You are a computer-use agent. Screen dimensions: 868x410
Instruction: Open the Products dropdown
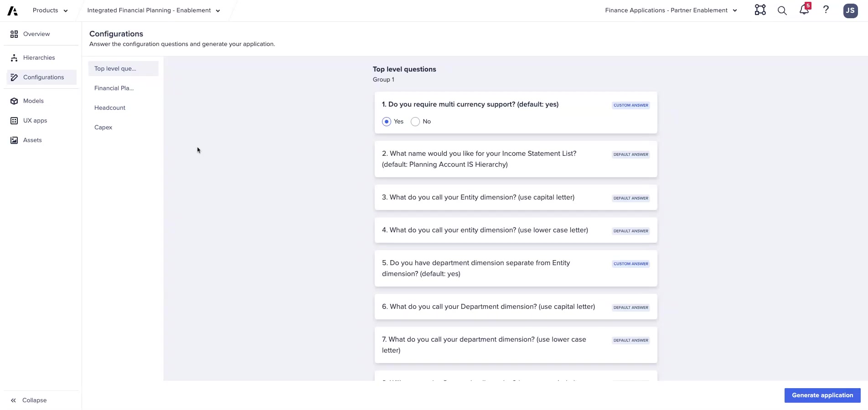(49, 10)
